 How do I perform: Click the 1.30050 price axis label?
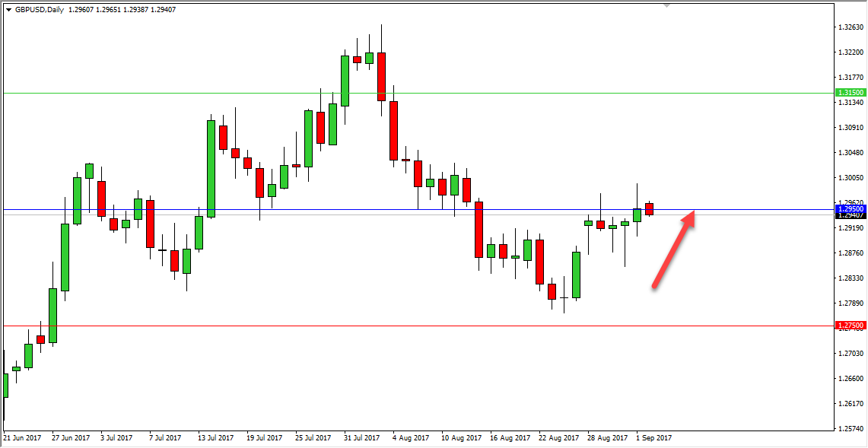[851, 178]
